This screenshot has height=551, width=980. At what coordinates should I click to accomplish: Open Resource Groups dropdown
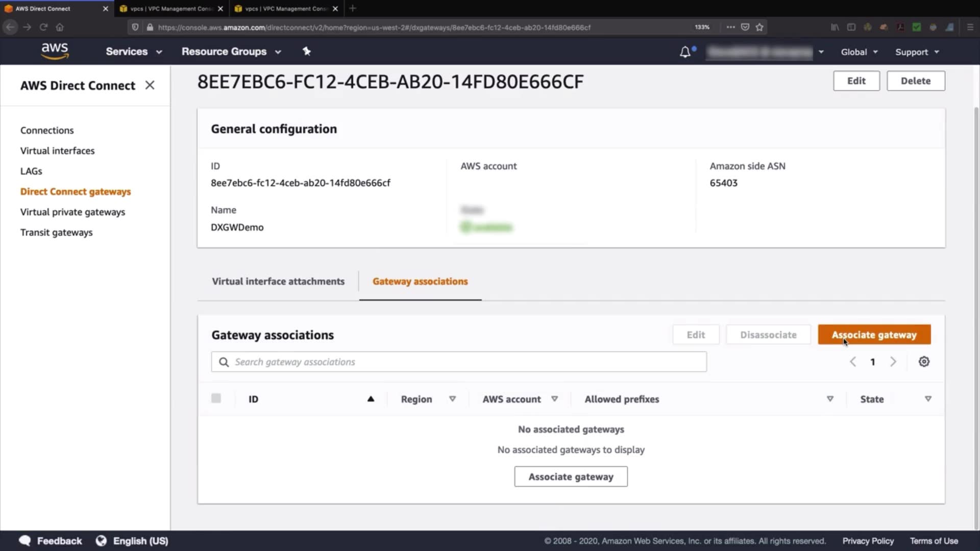[231, 52]
